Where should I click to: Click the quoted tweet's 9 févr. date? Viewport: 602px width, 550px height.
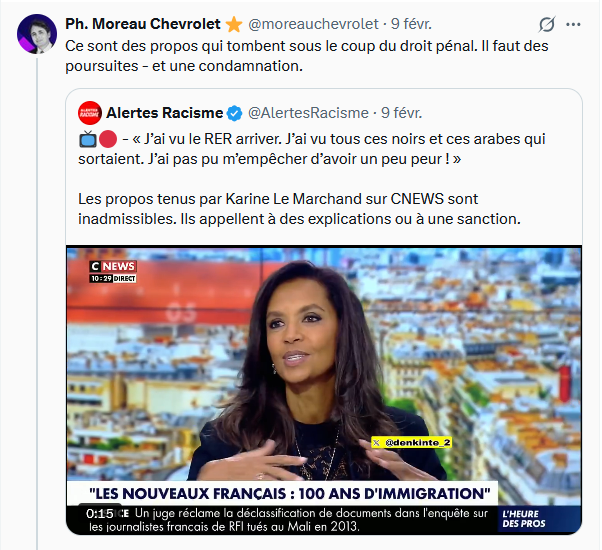402,113
